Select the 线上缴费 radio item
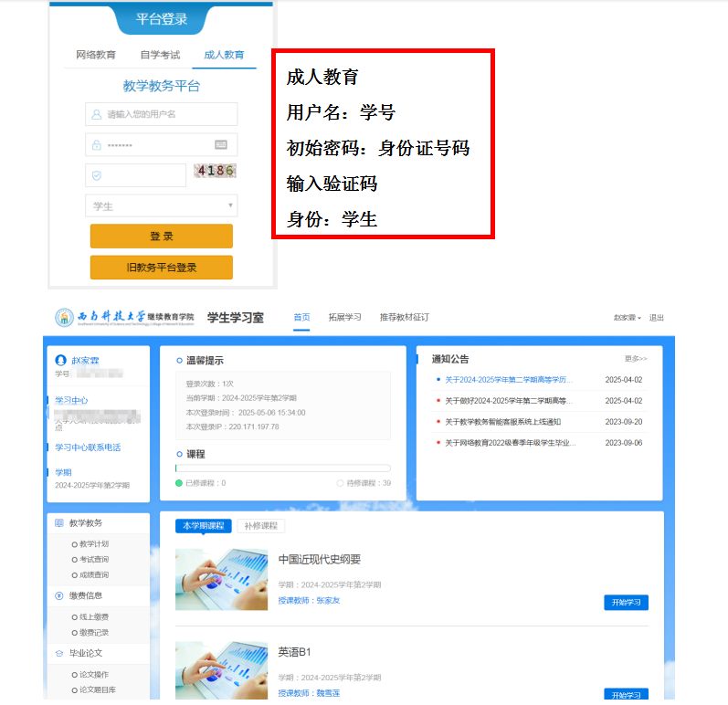728x705 pixels. pyautogui.click(x=74, y=617)
